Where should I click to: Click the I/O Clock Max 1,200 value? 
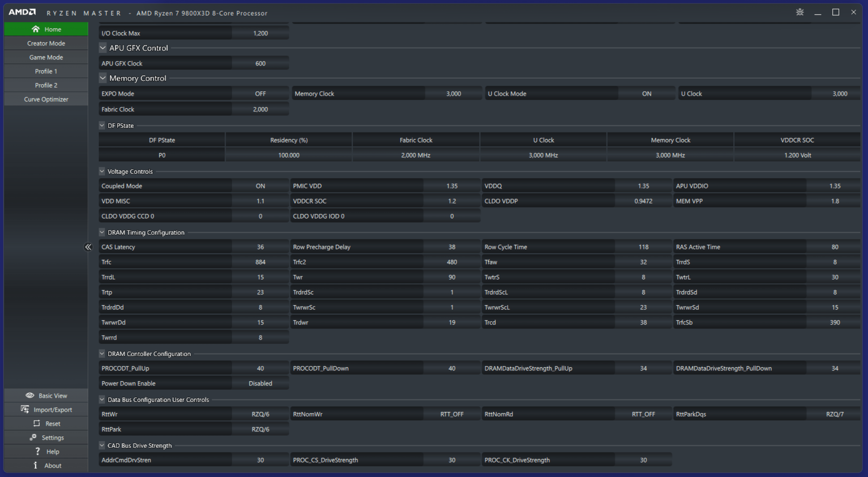(260, 33)
